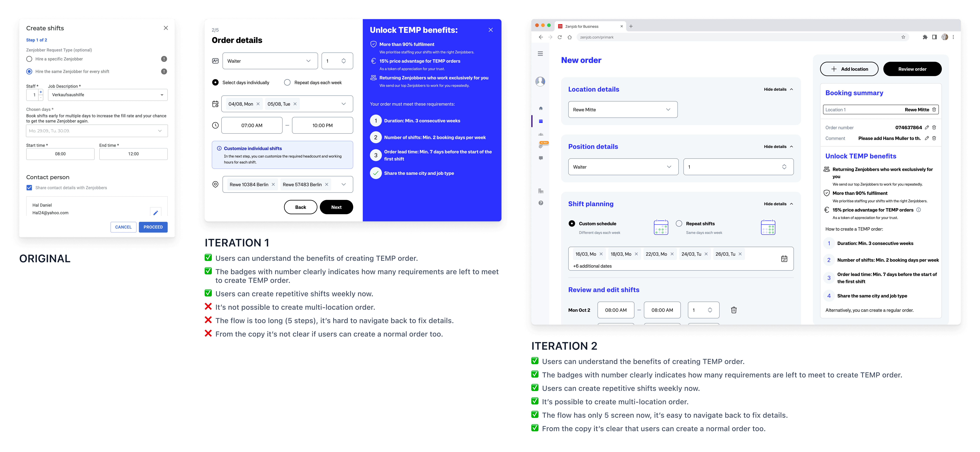
Task: Delete the Rewe Mitte location via trash icon
Action: tap(934, 110)
